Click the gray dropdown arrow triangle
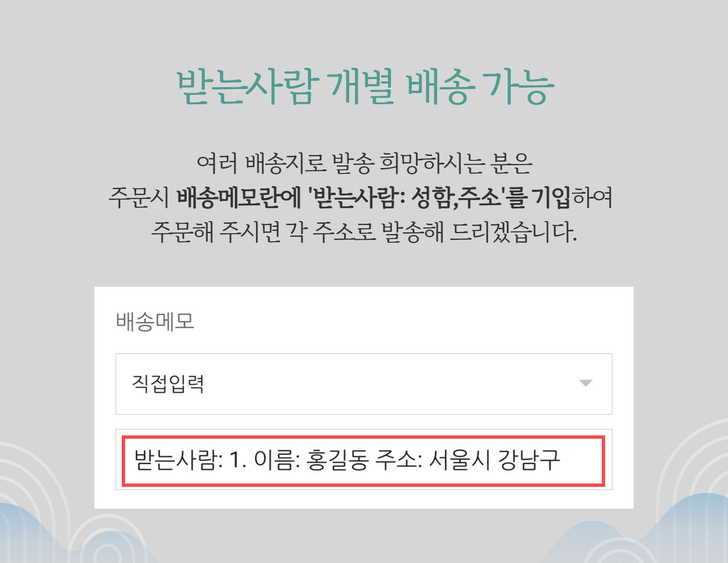This screenshot has height=563, width=728. tap(586, 383)
